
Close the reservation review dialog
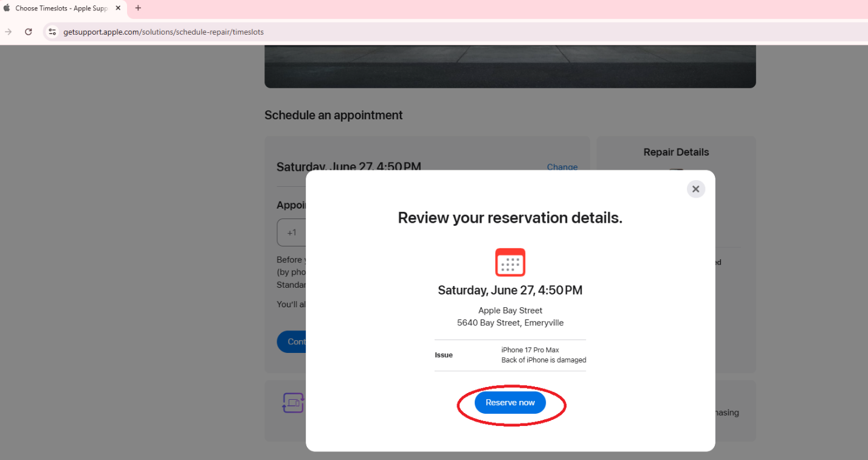[696, 189]
